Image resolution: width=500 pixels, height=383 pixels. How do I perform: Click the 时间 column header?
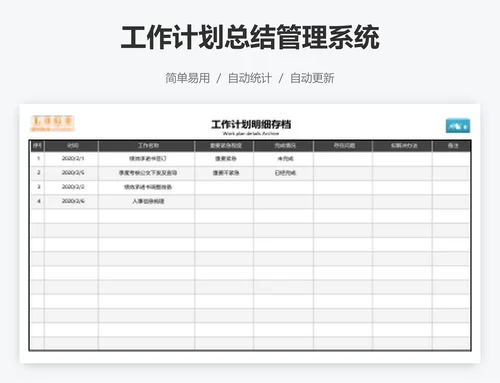(x=72, y=146)
